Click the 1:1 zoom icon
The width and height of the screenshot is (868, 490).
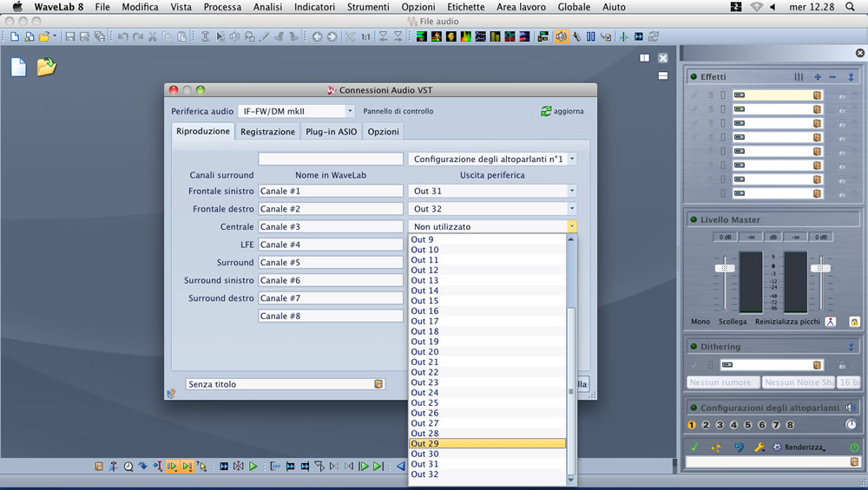pos(365,36)
